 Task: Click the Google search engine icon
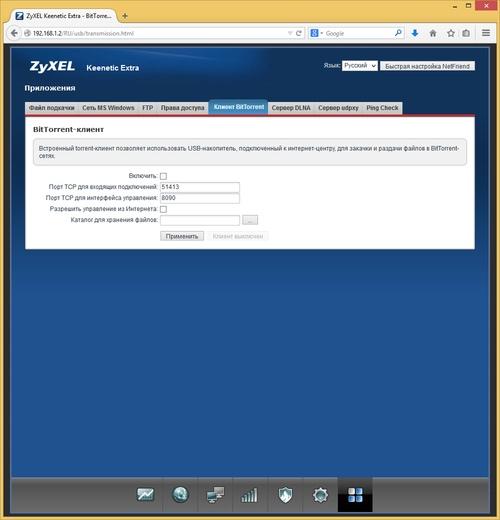314,33
